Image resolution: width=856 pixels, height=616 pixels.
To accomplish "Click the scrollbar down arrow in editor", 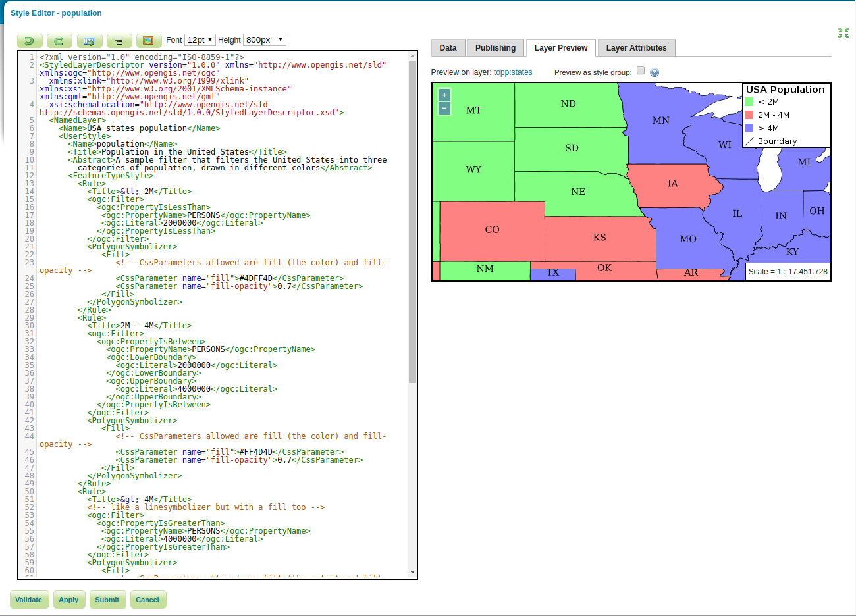I will click(x=412, y=573).
